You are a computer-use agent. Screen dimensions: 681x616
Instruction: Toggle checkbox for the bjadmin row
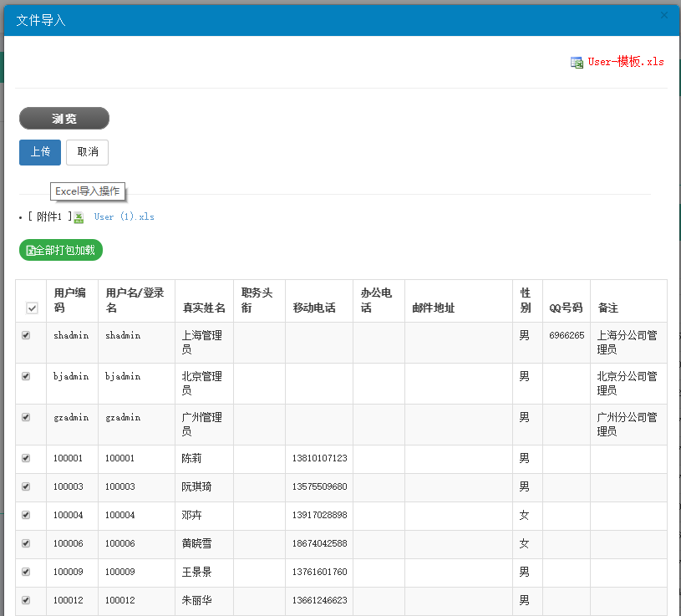(x=26, y=376)
